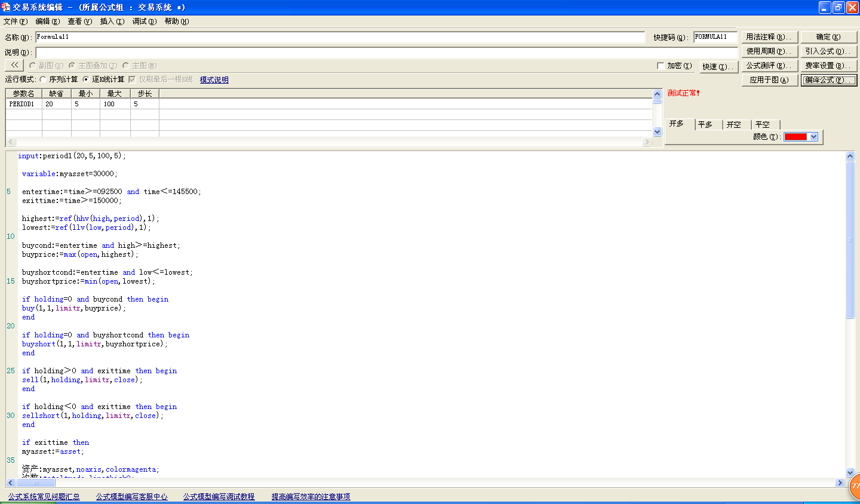Viewport: 860px width, 504px height.
Task: Enable the 加密 checkbox
Action: [x=661, y=66]
